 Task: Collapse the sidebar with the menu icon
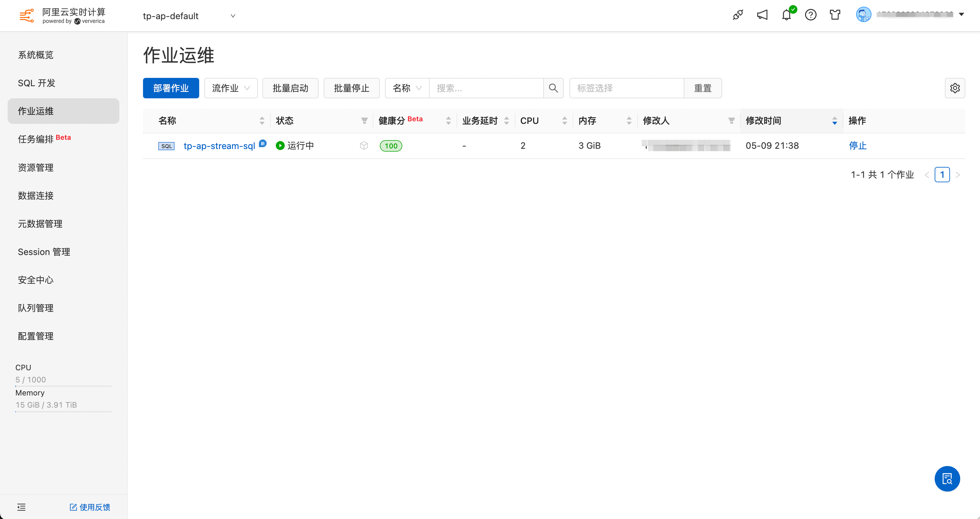(x=21, y=507)
